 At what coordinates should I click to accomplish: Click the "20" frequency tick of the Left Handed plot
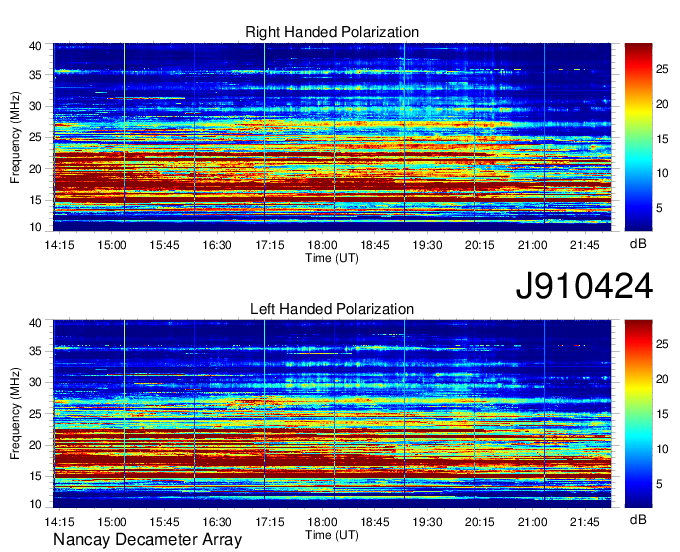(x=35, y=445)
